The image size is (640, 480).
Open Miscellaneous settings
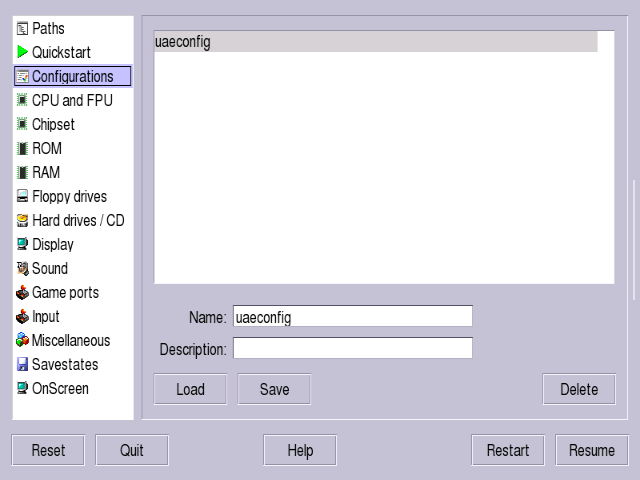[x=71, y=340]
